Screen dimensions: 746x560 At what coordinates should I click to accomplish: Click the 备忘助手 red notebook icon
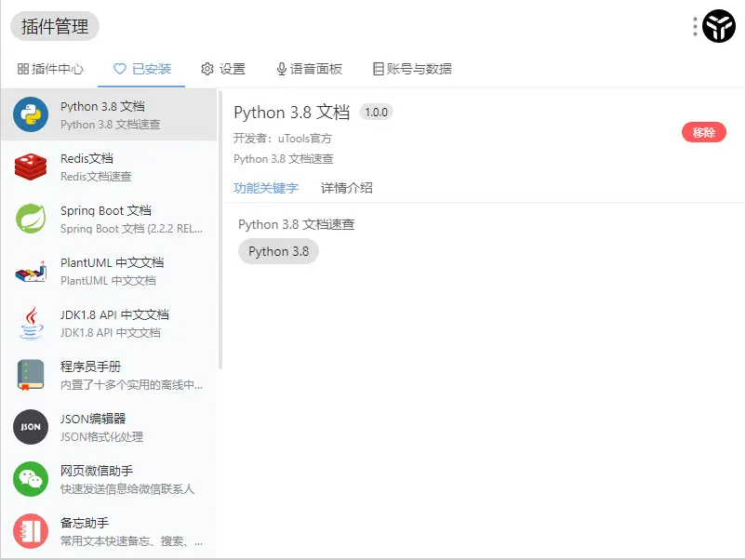click(31, 531)
